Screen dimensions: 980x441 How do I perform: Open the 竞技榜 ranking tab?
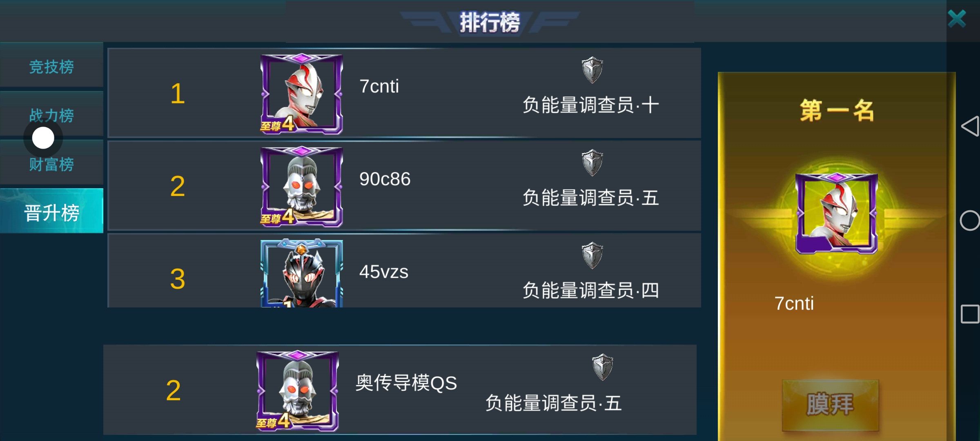point(51,67)
